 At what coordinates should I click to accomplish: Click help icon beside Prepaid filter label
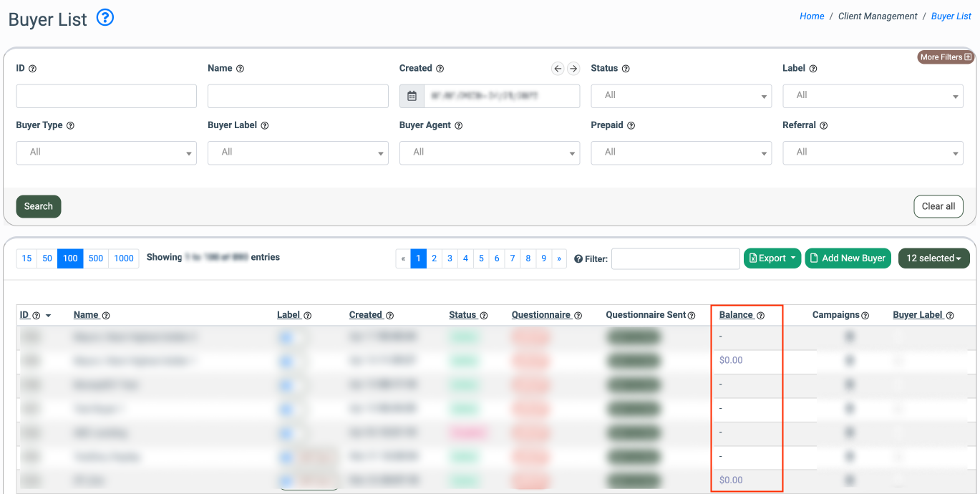point(631,125)
